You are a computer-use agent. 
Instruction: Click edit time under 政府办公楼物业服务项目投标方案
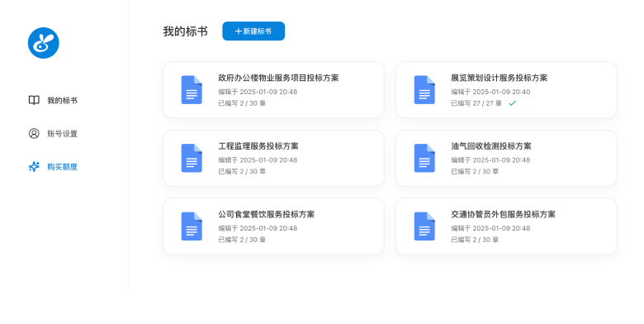(x=258, y=92)
